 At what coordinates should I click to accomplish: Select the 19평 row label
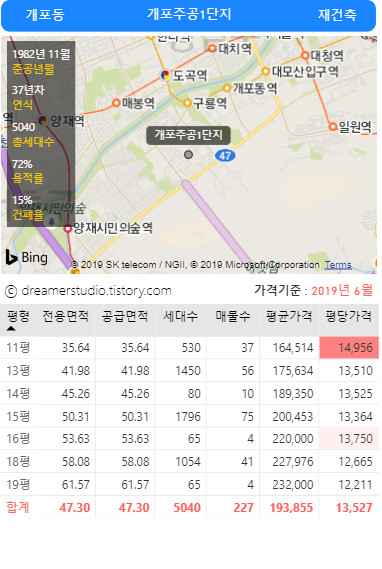[x=18, y=484]
